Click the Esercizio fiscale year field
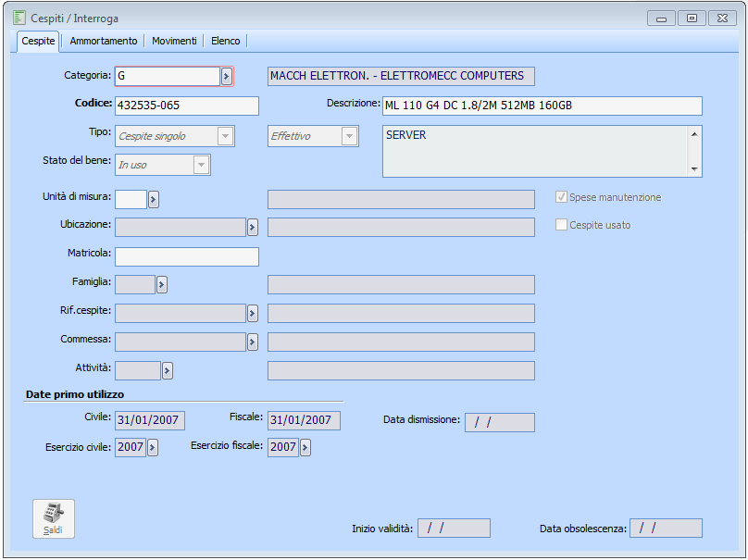Viewport: 748px width, 560px height. [283, 447]
